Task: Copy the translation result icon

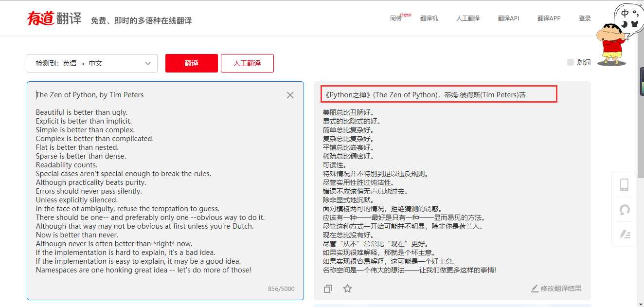Action: tap(328, 289)
